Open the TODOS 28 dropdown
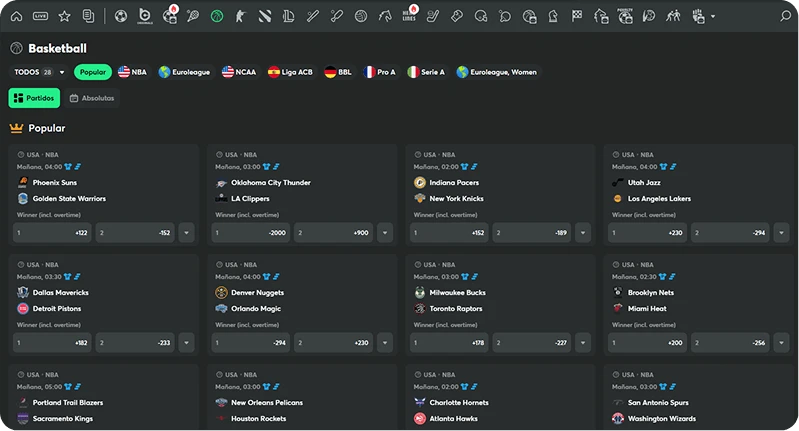799x431 pixels. [x=39, y=72]
